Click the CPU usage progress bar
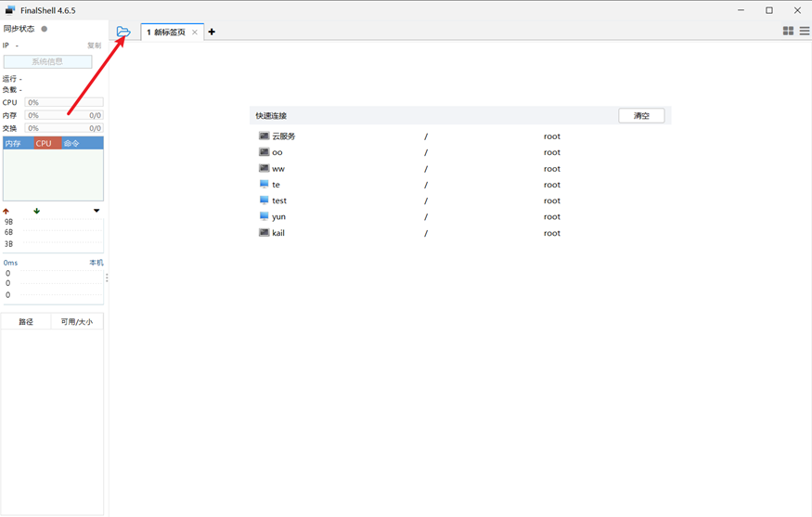Image resolution: width=812 pixels, height=517 pixels. tap(64, 103)
